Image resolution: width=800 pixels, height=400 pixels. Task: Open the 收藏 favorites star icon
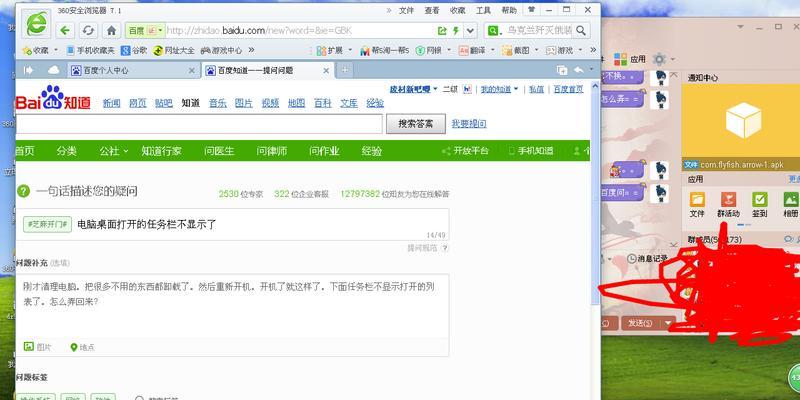(27, 51)
